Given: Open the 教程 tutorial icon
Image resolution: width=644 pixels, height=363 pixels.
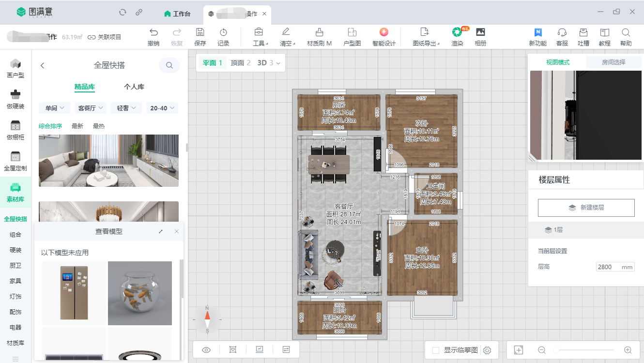Looking at the screenshot, I should (x=605, y=32).
